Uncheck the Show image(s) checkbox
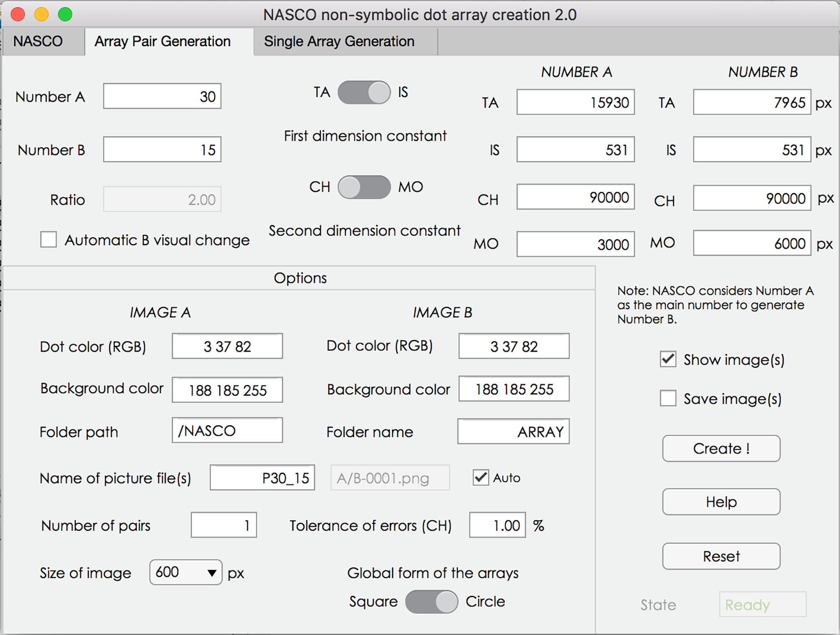The height and width of the screenshot is (635, 840). point(668,360)
